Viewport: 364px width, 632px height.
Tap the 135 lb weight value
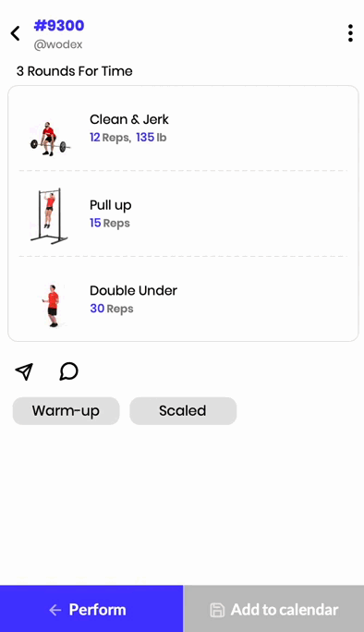click(x=152, y=138)
